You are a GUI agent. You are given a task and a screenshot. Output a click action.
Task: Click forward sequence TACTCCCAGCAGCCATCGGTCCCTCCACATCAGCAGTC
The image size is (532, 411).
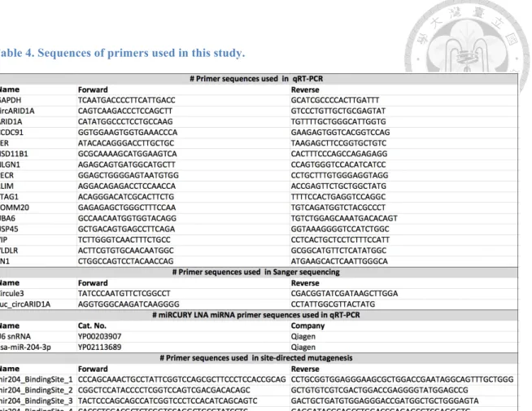click(168, 400)
